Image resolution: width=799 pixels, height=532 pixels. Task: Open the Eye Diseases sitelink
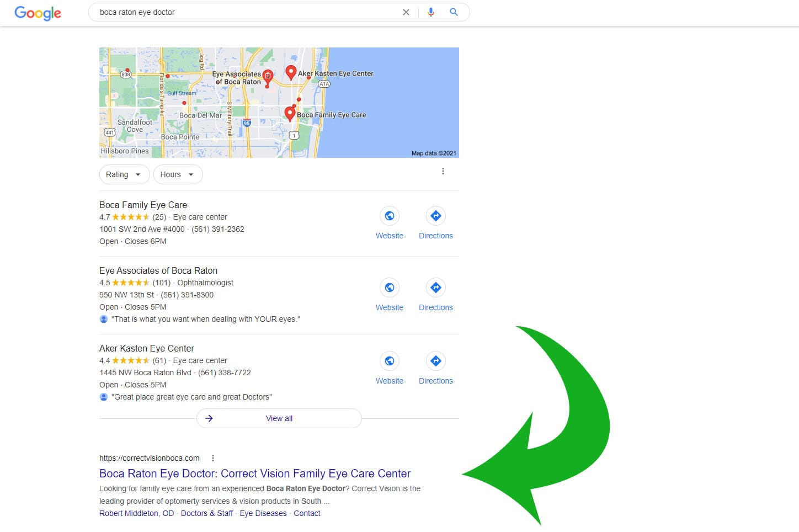pyautogui.click(x=263, y=513)
